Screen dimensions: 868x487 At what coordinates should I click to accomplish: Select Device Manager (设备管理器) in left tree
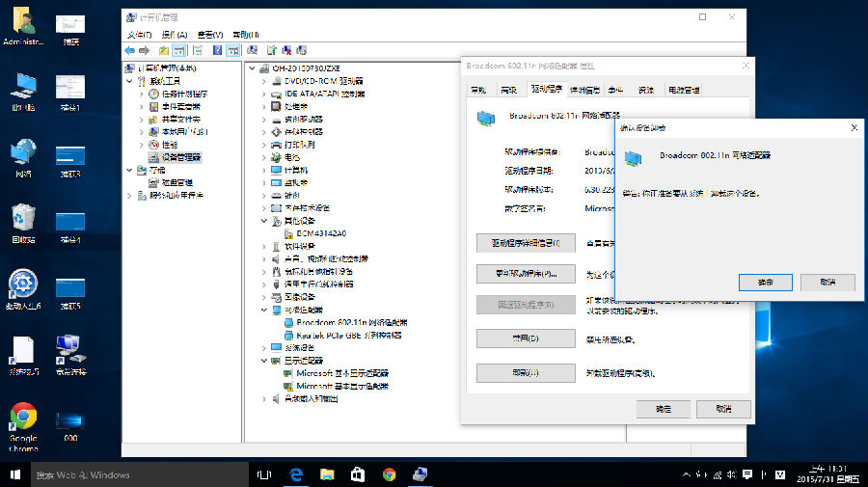click(181, 157)
